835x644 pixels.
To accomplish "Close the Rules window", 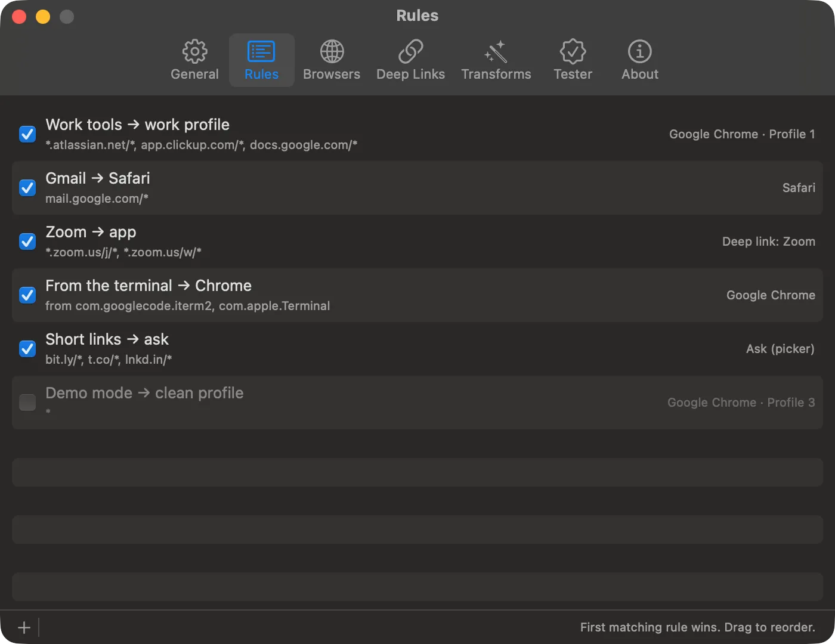I will click(19, 16).
